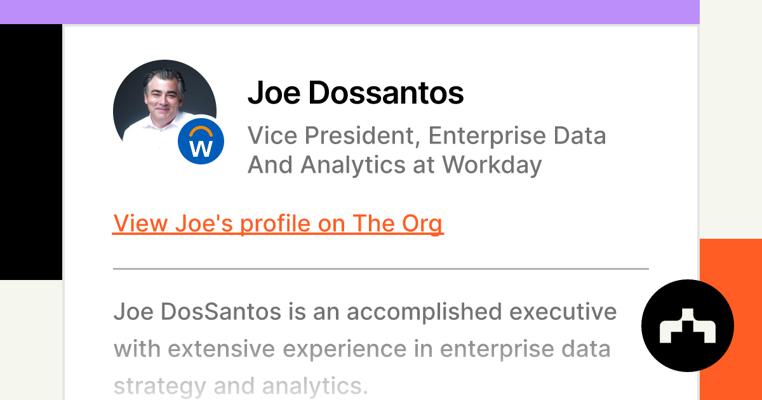This screenshot has width=762, height=400.
Task: Click the beige area above the orange block
Action: [730, 120]
